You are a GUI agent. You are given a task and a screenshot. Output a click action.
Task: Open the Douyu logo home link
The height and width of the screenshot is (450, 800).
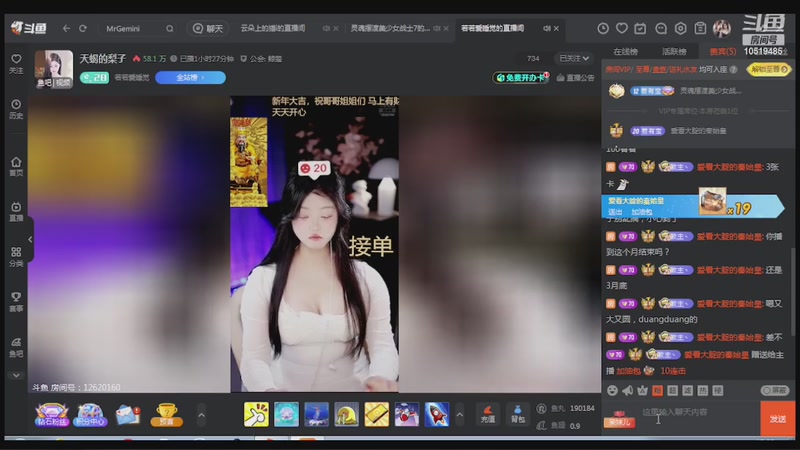click(x=29, y=28)
